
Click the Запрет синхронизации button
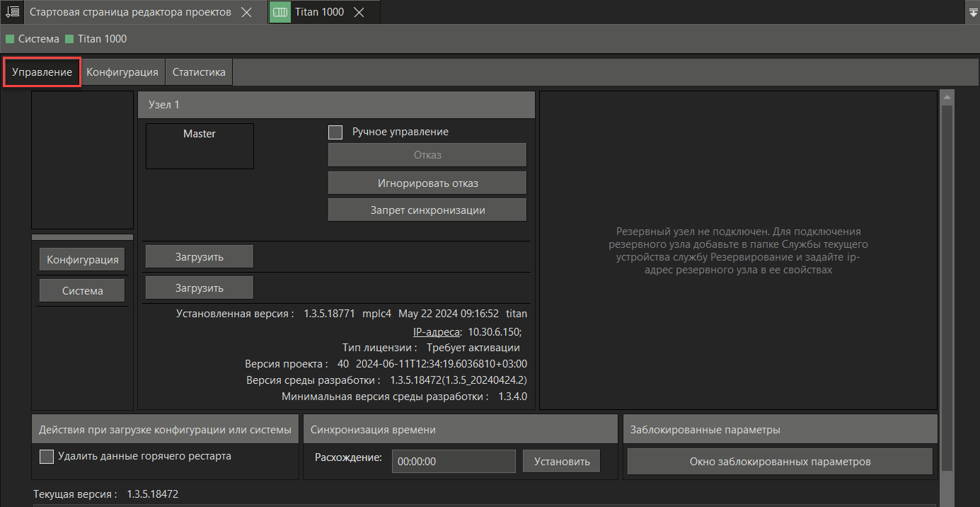(427, 210)
